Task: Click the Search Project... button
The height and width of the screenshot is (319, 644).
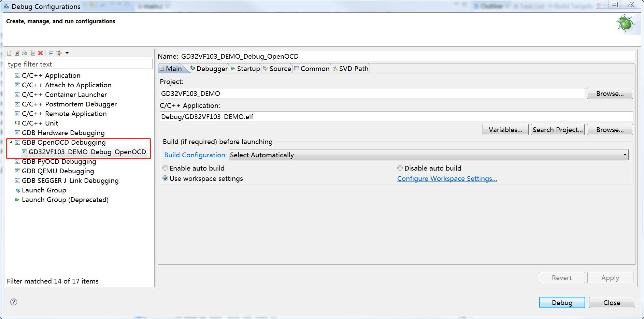Action: click(558, 130)
